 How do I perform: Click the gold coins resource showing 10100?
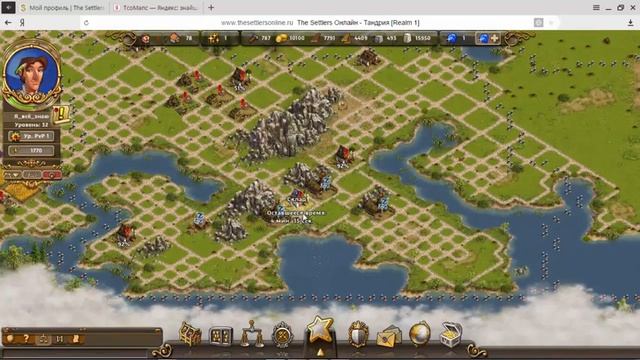click(290, 38)
